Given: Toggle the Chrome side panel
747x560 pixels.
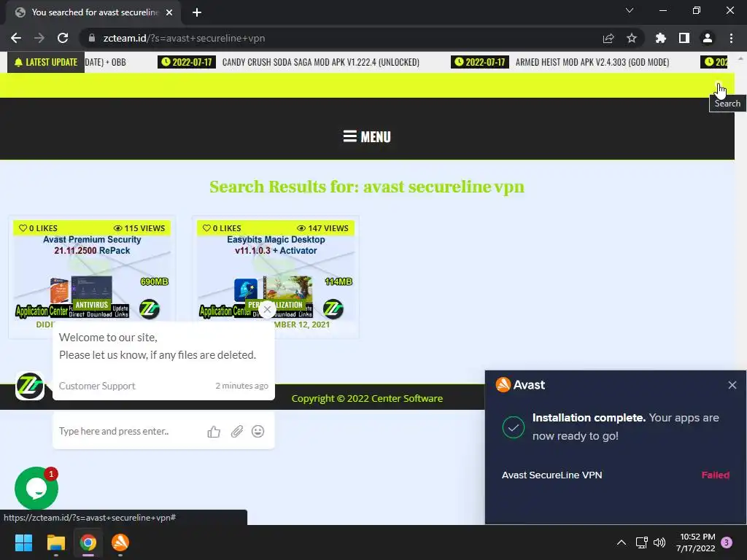Looking at the screenshot, I should click(x=684, y=38).
